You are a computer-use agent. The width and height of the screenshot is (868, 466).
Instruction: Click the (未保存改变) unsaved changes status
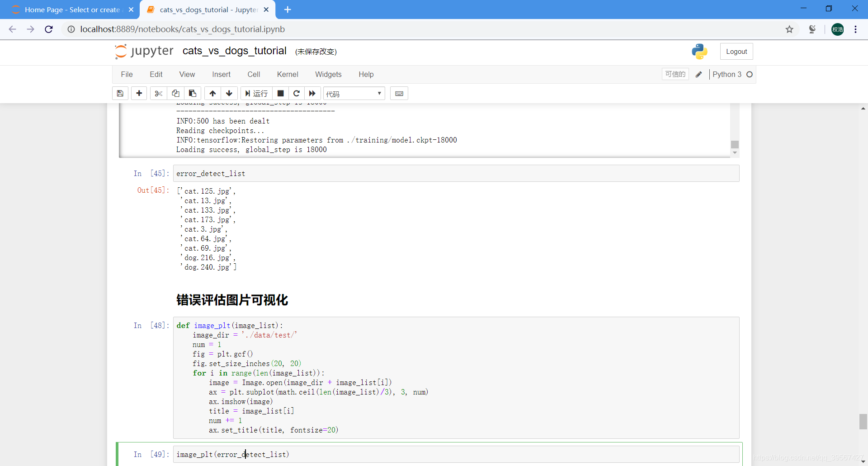click(316, 52)
